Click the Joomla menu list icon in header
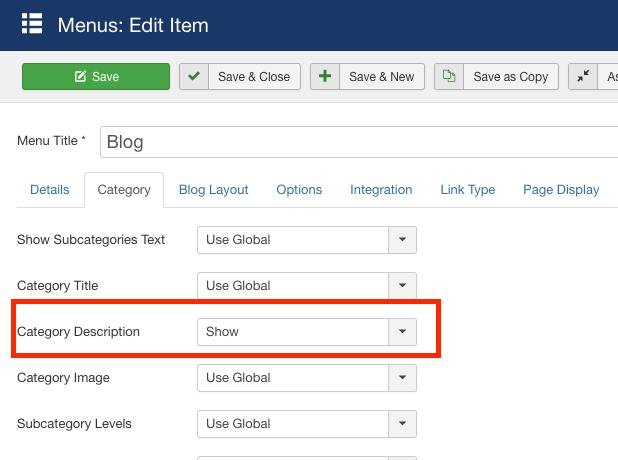This screenshot has height=460, width=618. 32,24
